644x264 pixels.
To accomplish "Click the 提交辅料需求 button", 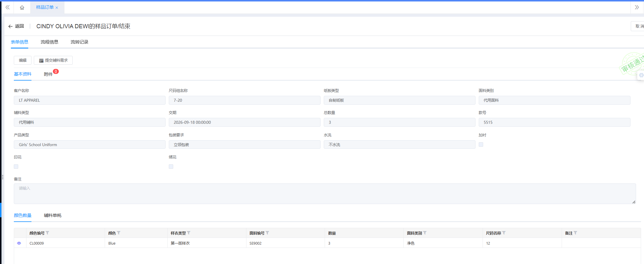I will [x=53, y=60].
